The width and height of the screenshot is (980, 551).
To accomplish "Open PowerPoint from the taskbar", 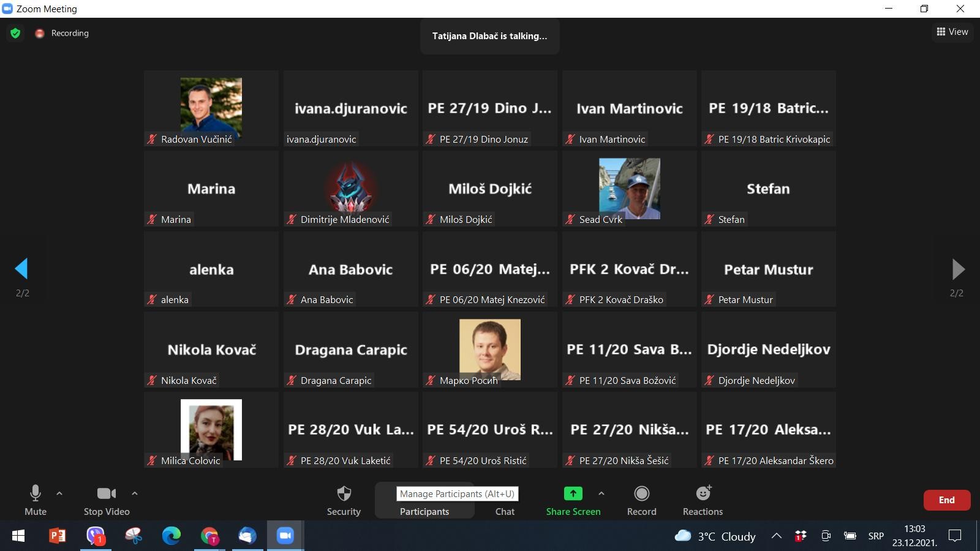I will click(x=57, y=536).
